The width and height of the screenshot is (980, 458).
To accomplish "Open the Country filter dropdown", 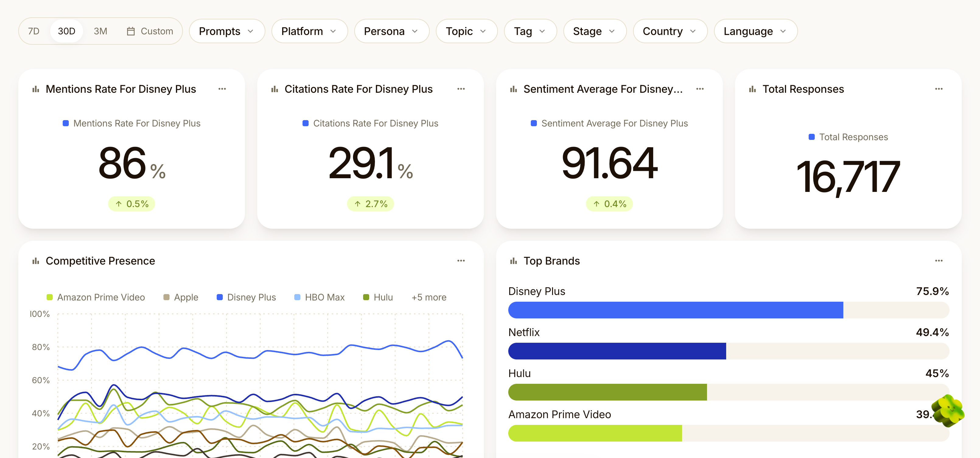I will 670,31.
